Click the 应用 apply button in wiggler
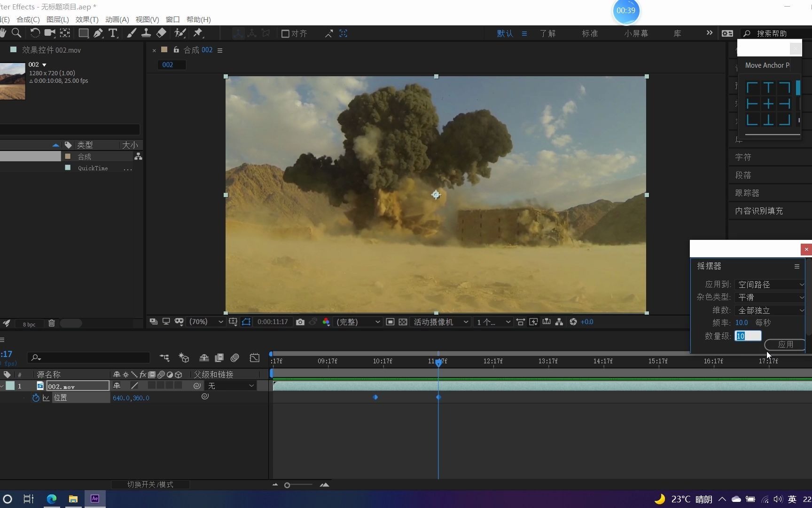Viewport: 812px width, 508px height. tap(785, 344)
